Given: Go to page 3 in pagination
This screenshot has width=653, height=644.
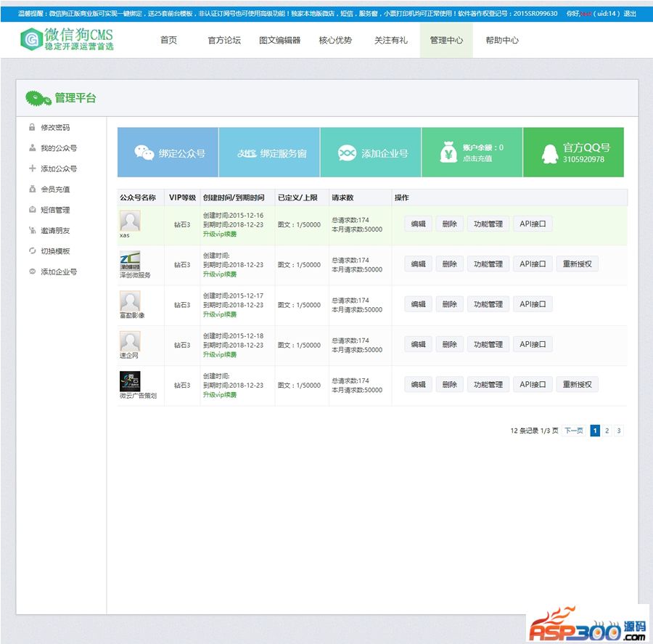Looking at the screenshot, I should pos(619,431).
